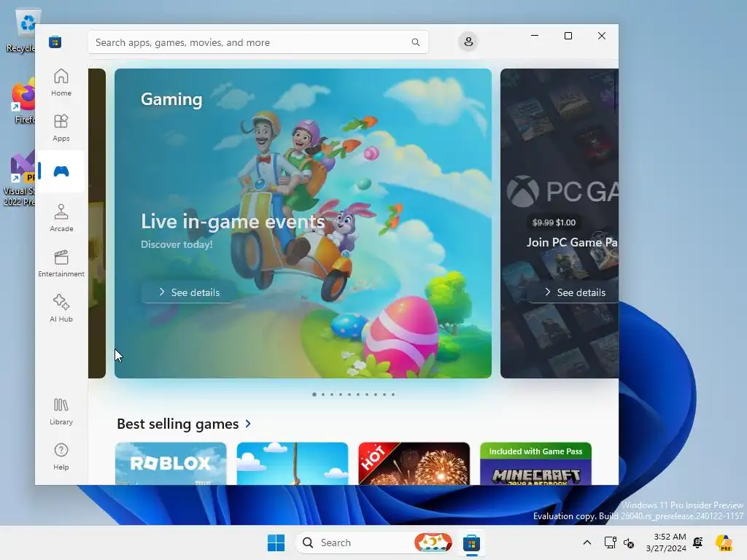This screenshot has width=747, height=560.
Task: Open the Best selling games heading link
Action: click(178, 424)
